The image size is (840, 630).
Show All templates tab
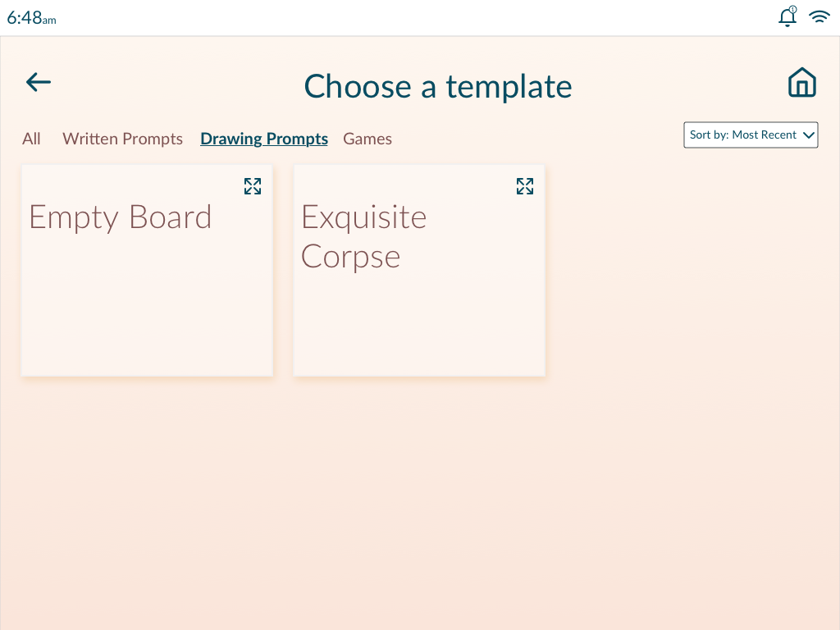pyautogui.click(x=32, y=139)
